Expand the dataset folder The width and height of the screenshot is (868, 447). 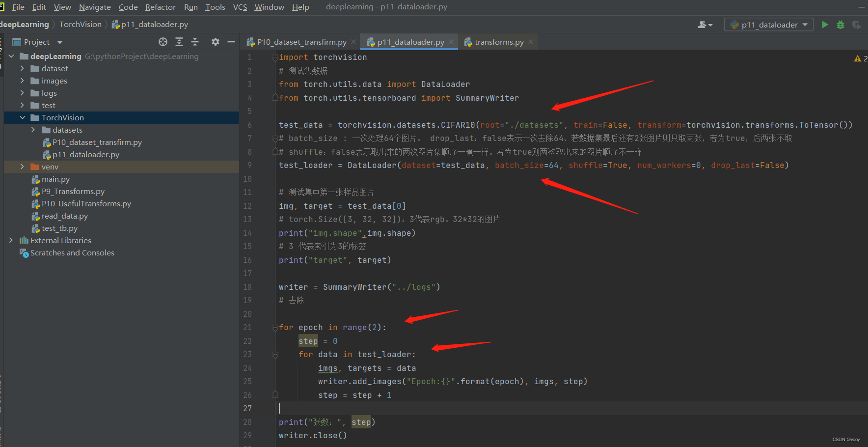(22, 69)
